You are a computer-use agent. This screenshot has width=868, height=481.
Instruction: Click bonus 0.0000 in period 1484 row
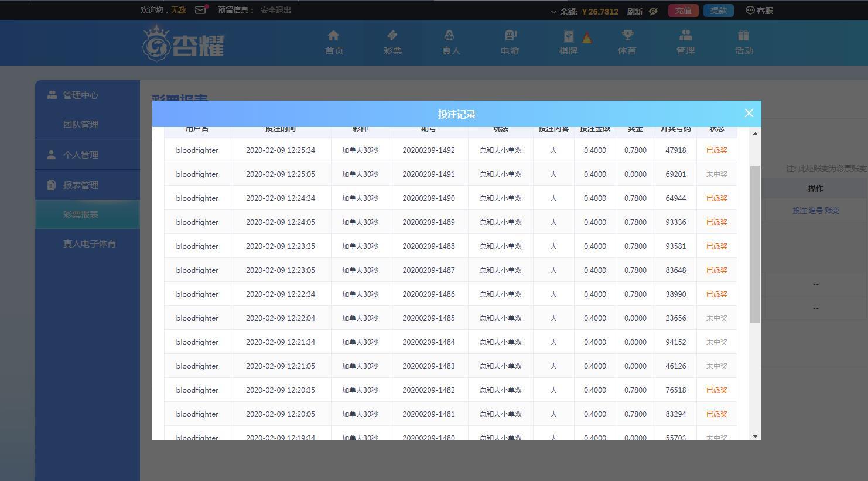tap(635, 342)
